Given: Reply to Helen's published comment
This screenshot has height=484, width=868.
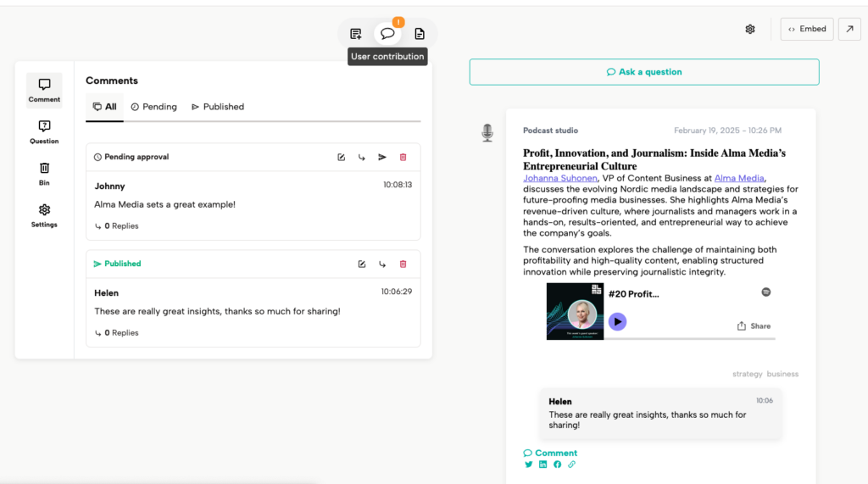Looking at the screenshot, I should pyautogui.click(x=382, y=264).
